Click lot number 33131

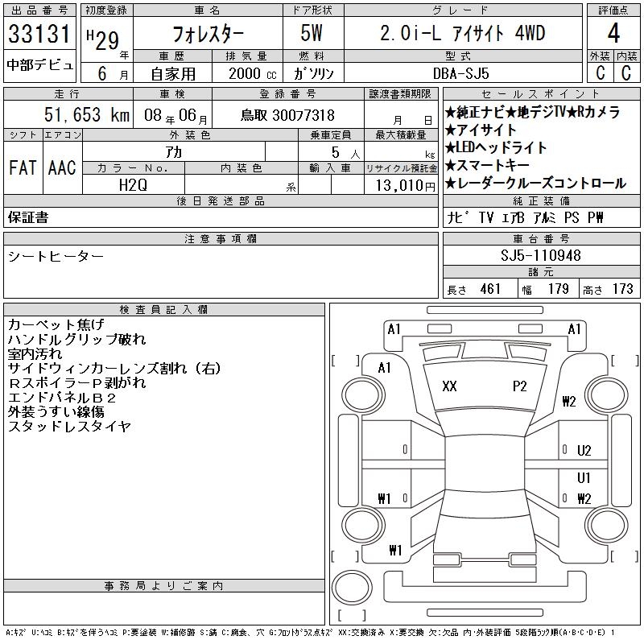[x=39, y=34]
